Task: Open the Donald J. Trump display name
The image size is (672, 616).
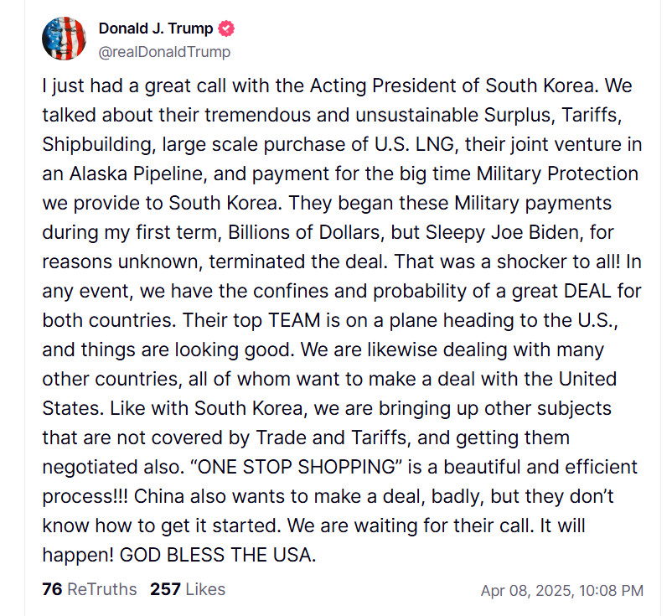Action: (156, 28)
